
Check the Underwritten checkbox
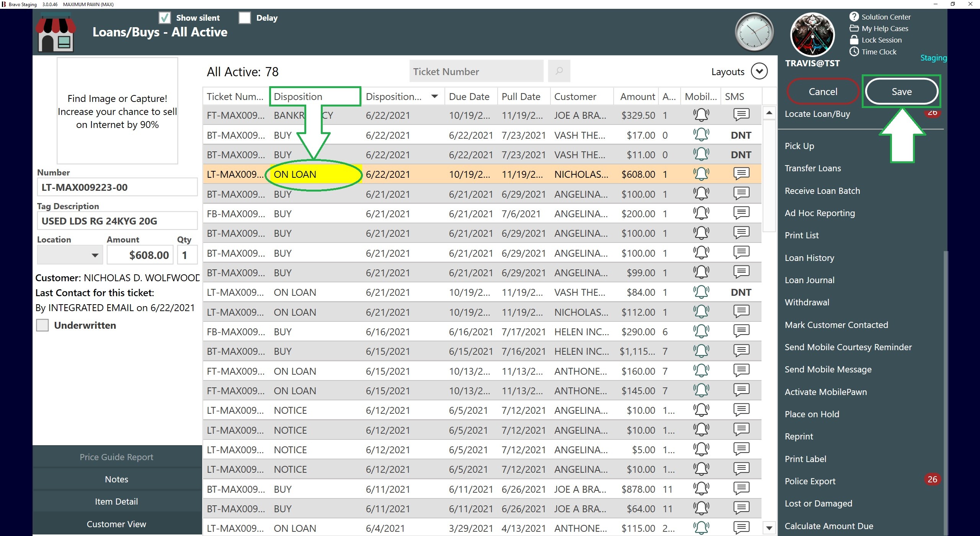[42, 325]
